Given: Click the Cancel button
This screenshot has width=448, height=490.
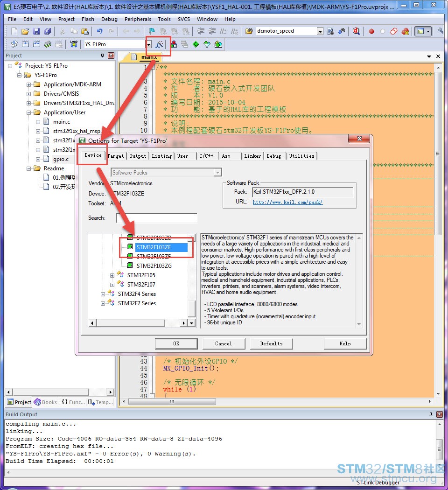Looking at the screenshot, I should click(224, 344).
